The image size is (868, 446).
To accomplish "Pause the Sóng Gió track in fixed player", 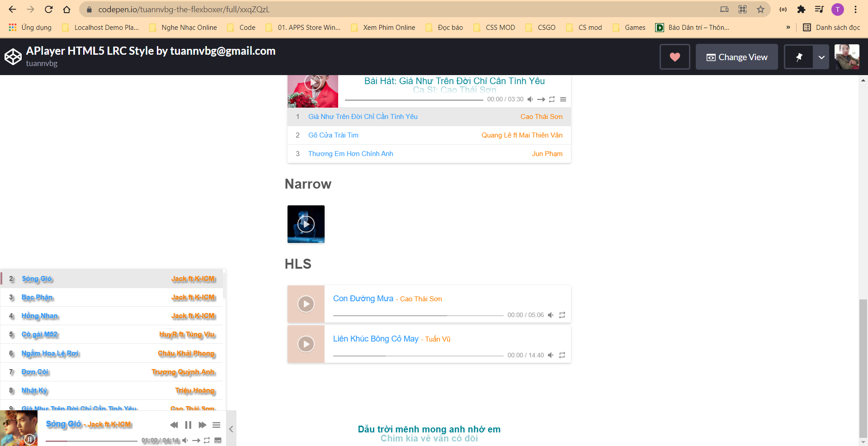I will tap(188, 425).
